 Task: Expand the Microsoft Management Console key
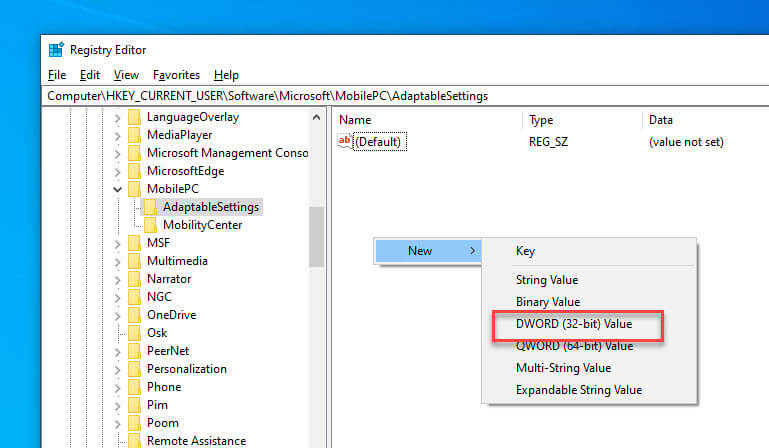117,154
